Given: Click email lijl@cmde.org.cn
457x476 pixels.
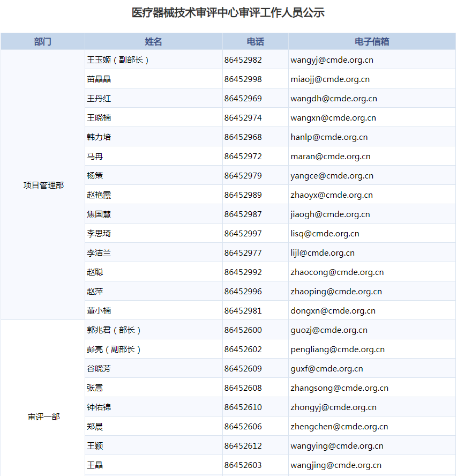Looking at the screenshot, I should [x=323, y=253].
